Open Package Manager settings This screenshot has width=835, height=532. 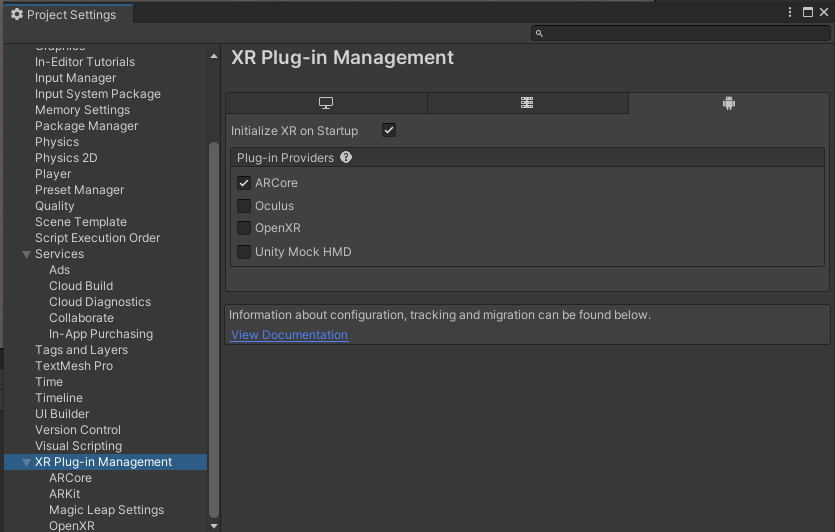point(87,126)
